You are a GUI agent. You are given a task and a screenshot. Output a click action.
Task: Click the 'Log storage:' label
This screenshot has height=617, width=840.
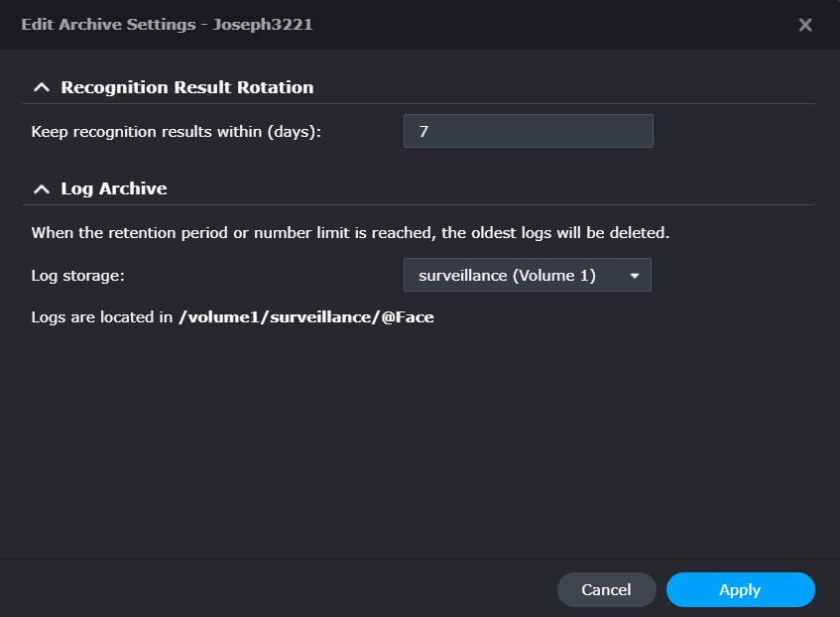[78, 276]
